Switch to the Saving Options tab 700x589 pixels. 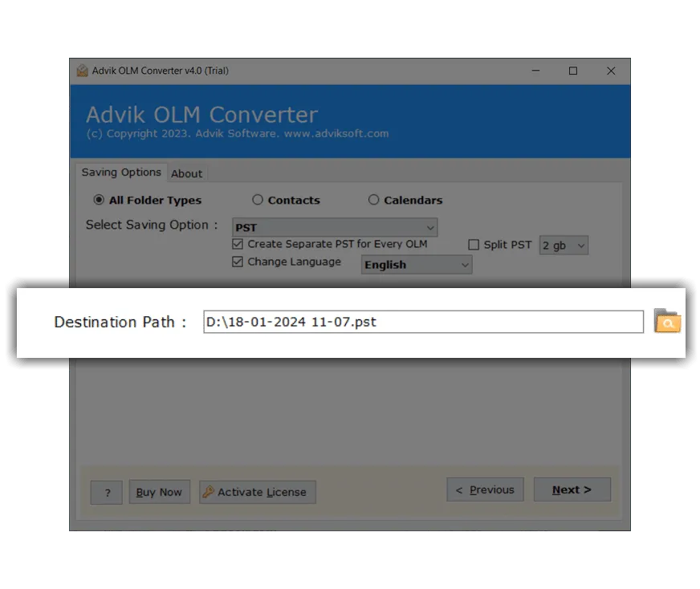(121, 173)
